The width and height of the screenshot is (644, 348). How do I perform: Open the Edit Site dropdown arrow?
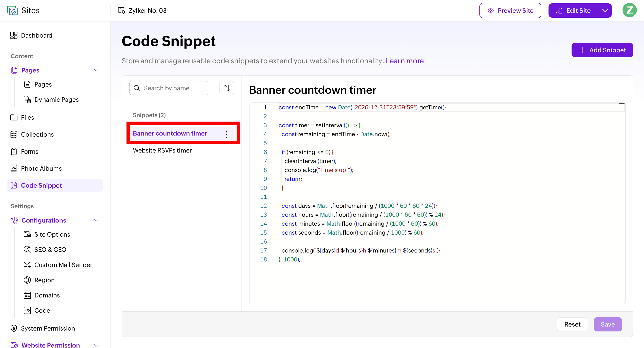pos(605,11)
